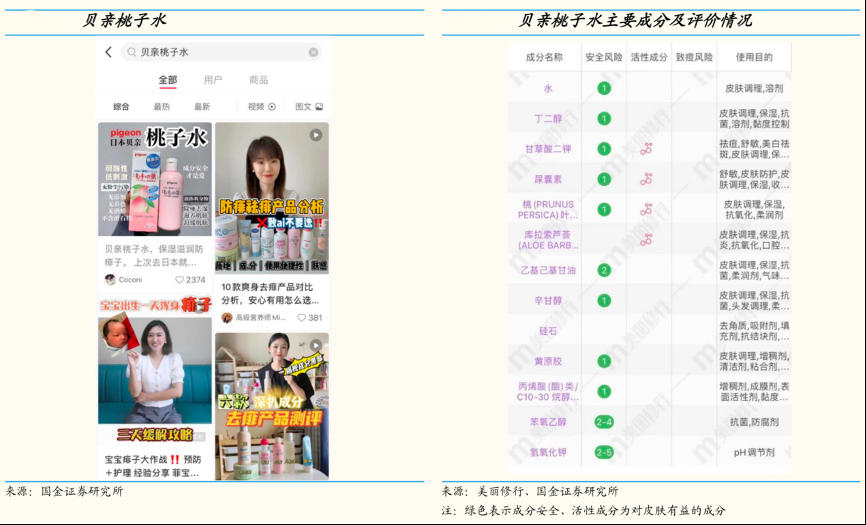Play the 去痱产品测评 video
Viewport: 866px width, 525px height.
[271, 390]
